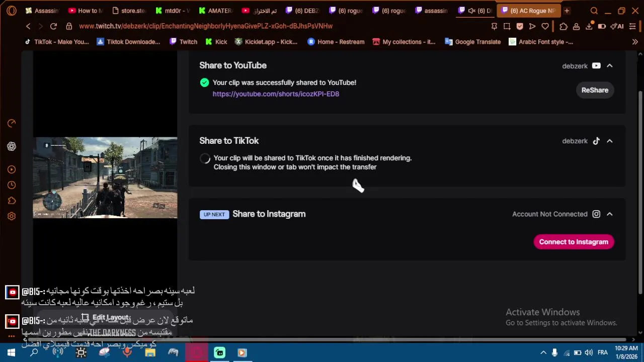The image size is (644, 362).
Task: Switch to the mtd0r Kick tab
Action: point(173,11)
